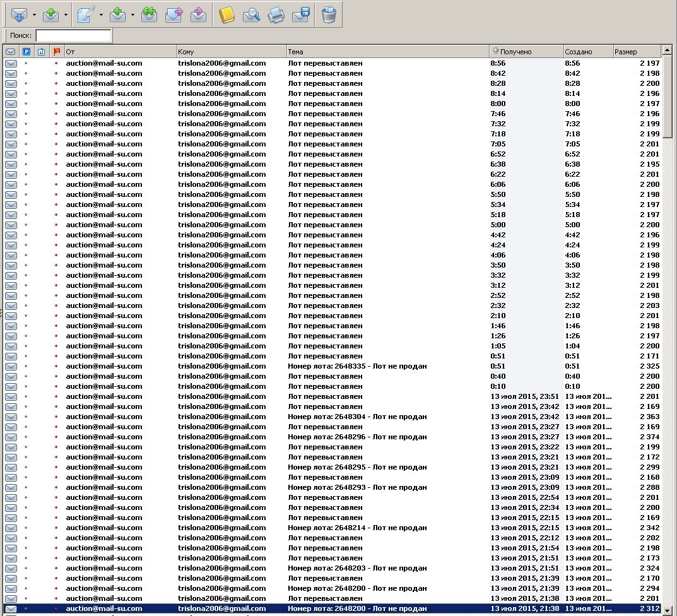Click the Search messages magnifier icon
Viewport: 677px width, 616px height.
[251, 14]
